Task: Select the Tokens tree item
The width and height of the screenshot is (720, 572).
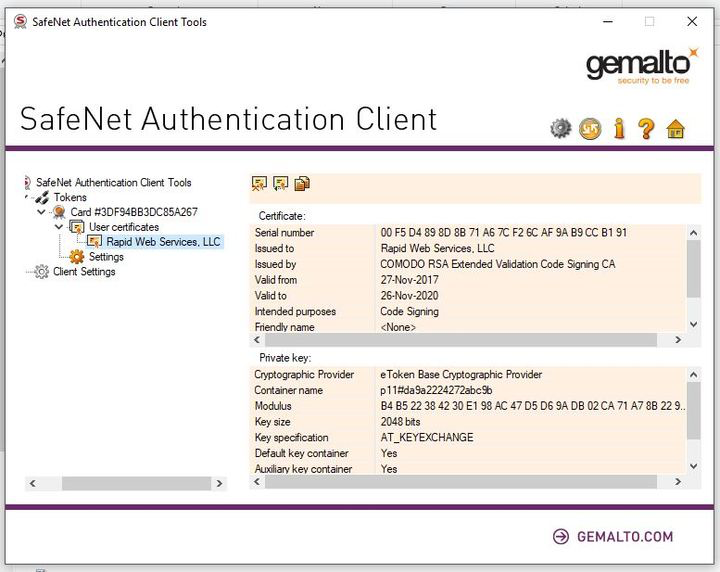Action: [70, 197]
